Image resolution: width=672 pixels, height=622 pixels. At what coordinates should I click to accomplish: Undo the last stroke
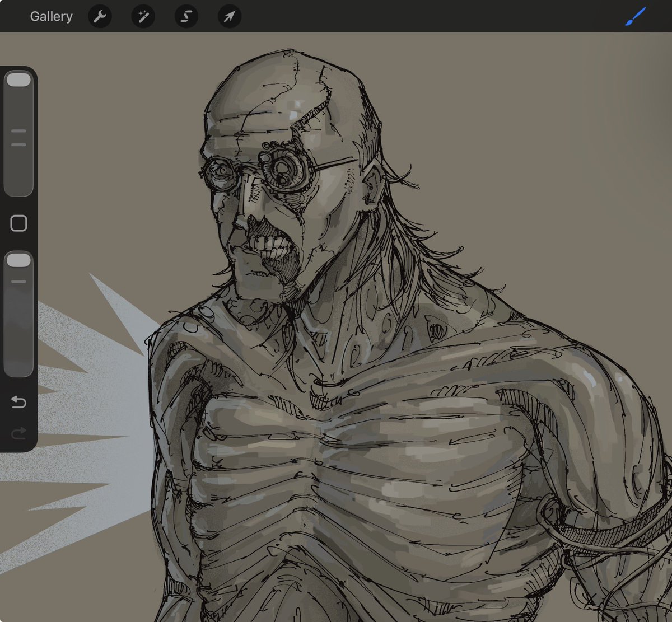[18, 402]
